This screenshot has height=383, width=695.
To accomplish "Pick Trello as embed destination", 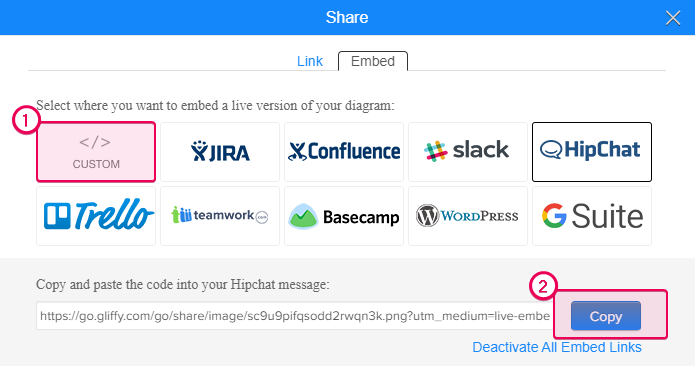I will click(x=96, y=216).
